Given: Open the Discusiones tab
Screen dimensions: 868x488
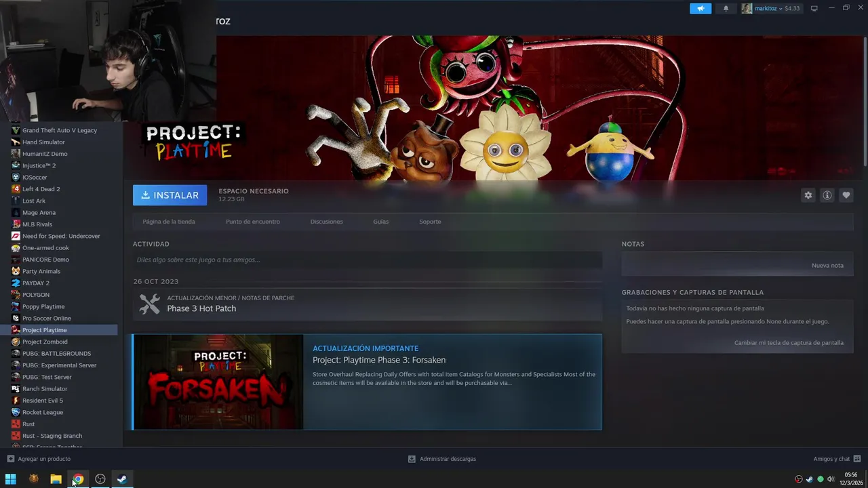Looking at the screenshot, I should (326, 222).
